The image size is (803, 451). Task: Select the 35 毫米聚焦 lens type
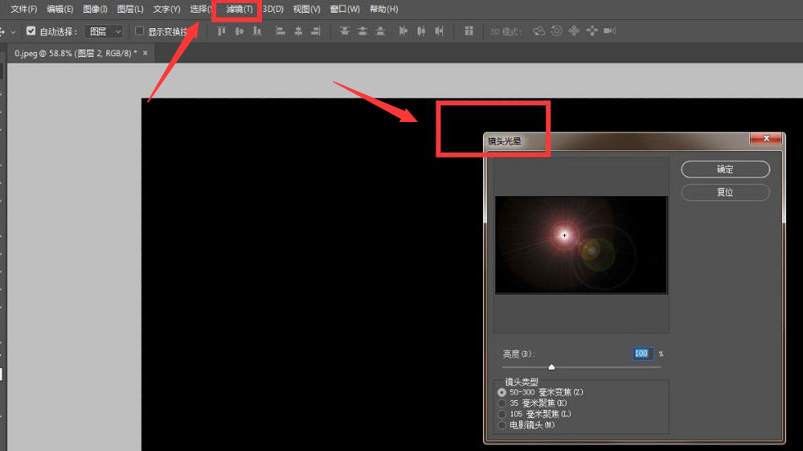(x=502, y=403)
